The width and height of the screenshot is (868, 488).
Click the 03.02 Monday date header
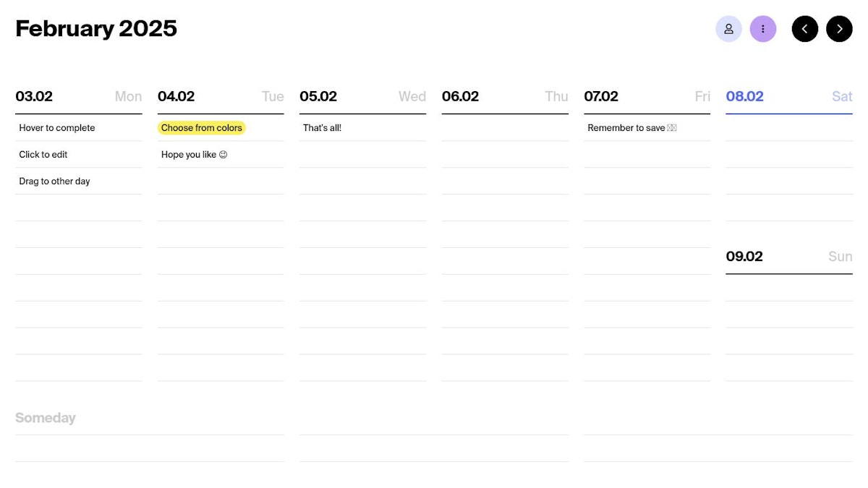click(x=34, y=97)
